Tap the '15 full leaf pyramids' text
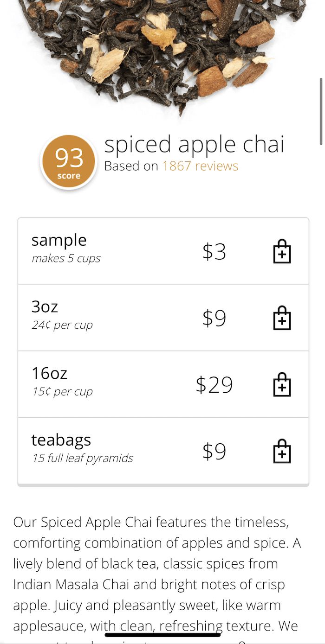The image size is (325, 644). pos(83,458)
